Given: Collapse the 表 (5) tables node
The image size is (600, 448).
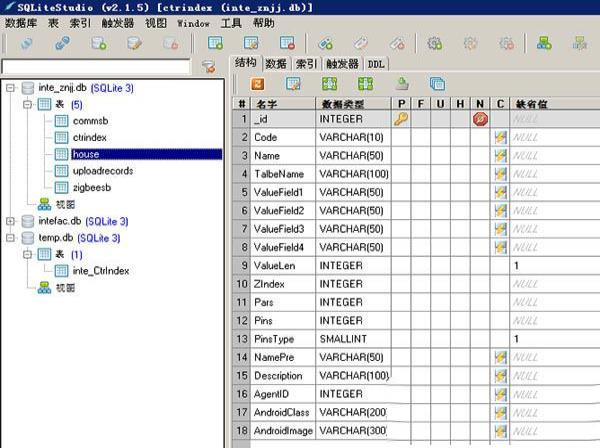Looking at the screenshot, I should (27, 104).
